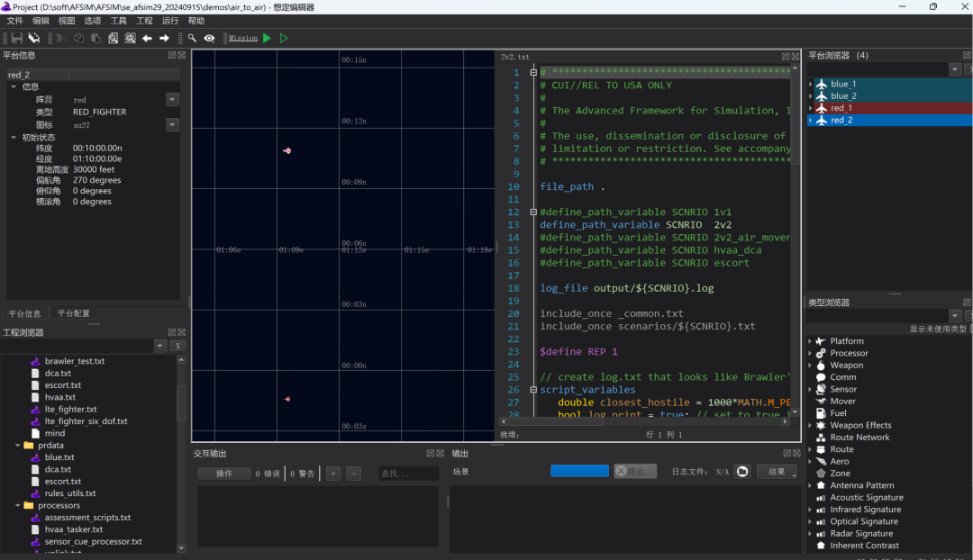The height and width of the screenshot is (560, 973).
Task: Click the 查找 search field
Action: [408, 474]
